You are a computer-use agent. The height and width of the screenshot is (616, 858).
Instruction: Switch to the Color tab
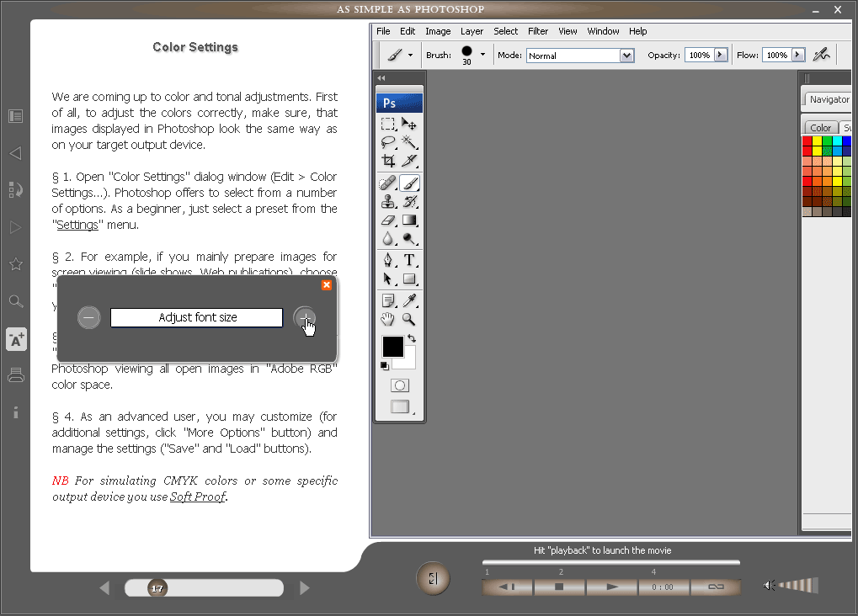click(x=820, y=127)
